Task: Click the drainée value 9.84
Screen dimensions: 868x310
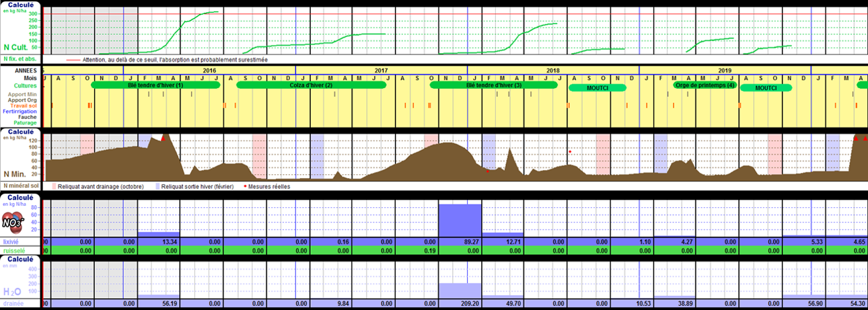Action: pyautogui.click(x=345, y=304)
